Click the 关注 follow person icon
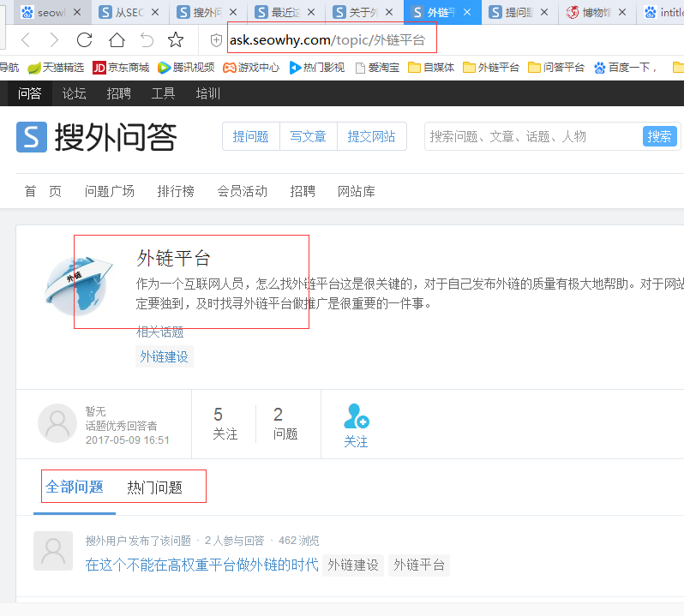The width and height of the screenshot is (684, 616). pyautogui.click(x=356, y=417)
